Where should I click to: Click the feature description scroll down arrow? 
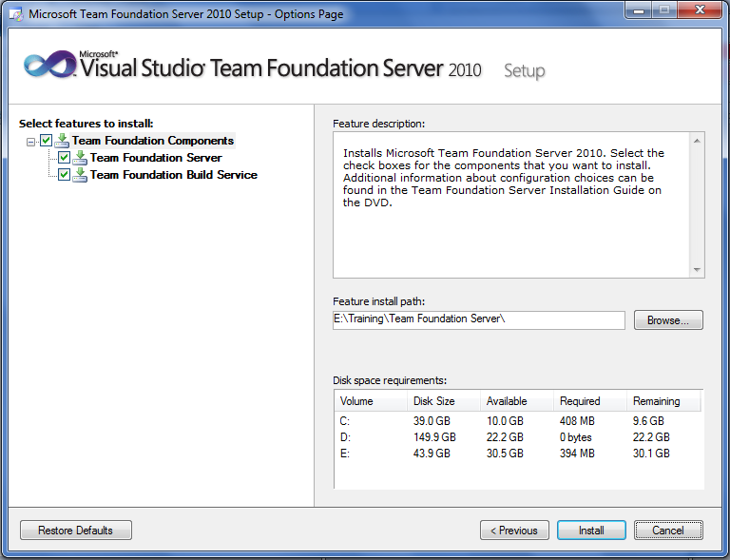coord(697,270)
